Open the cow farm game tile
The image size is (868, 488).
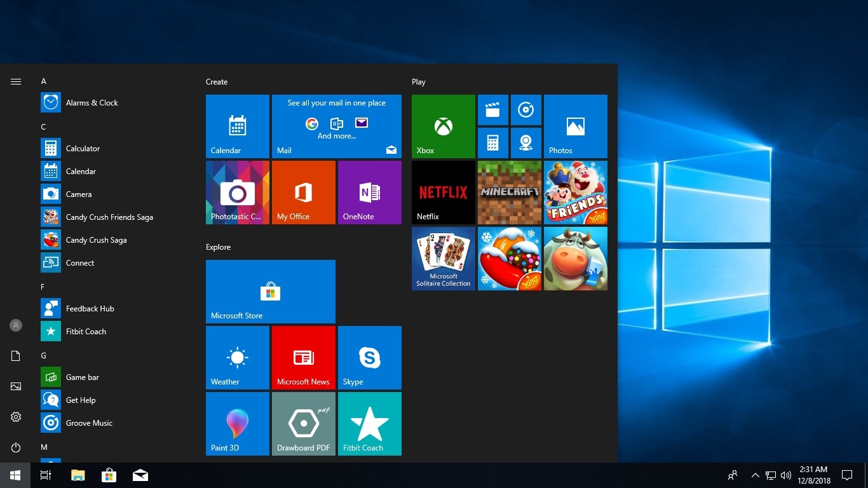(576, 259)
